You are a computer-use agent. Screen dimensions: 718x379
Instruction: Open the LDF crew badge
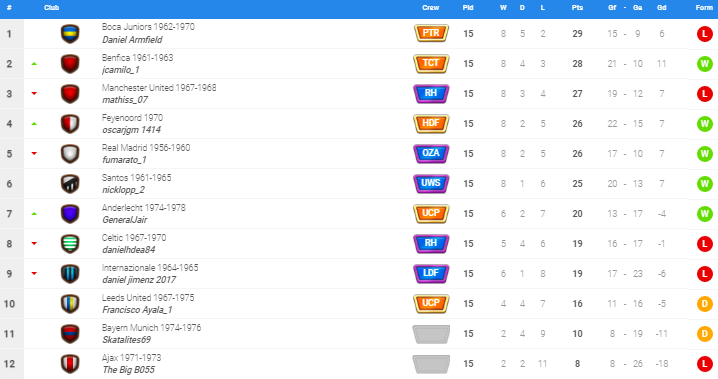[431, 273]
